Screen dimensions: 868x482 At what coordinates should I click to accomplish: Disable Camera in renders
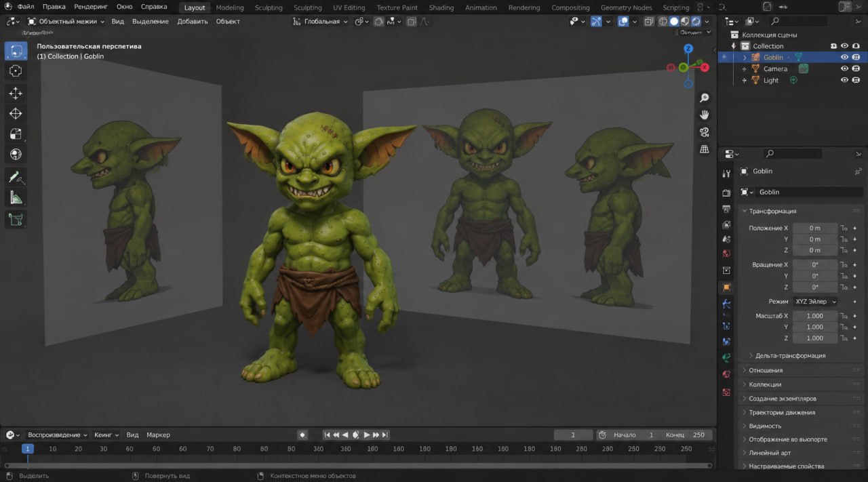coord(856,68)
